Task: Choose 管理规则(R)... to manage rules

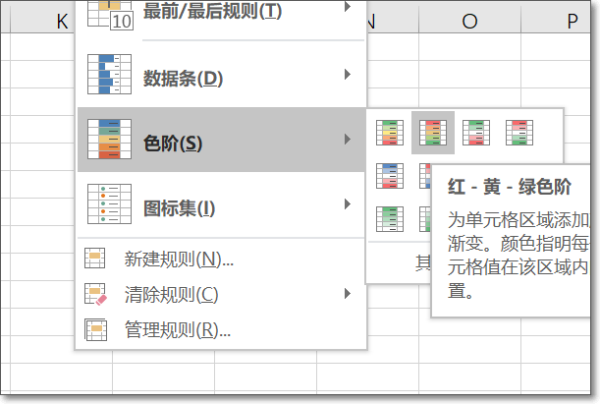Action: [221, 329]
